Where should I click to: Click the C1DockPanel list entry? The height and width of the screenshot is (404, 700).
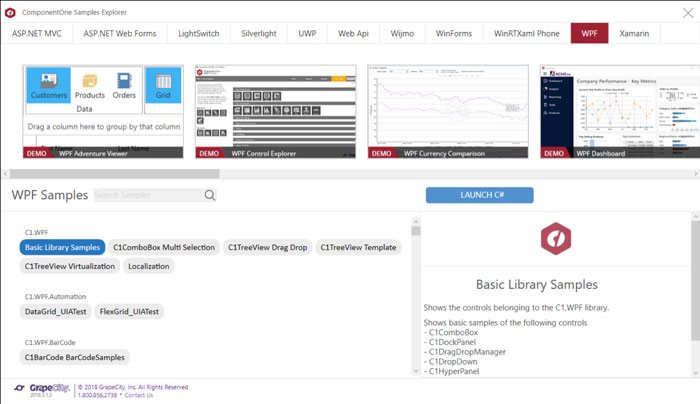[x=450, y=342]
